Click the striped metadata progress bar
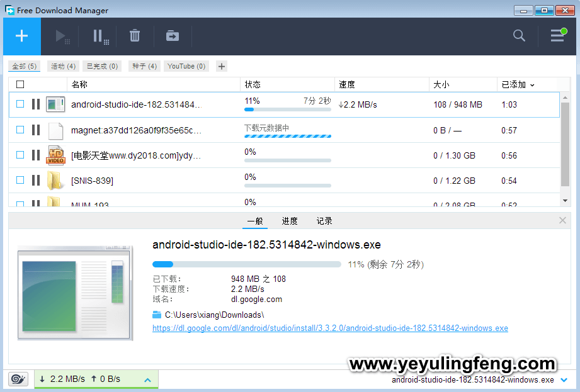Image resolution: width=580 pixels, height=392 pixels. click(288, 136)
